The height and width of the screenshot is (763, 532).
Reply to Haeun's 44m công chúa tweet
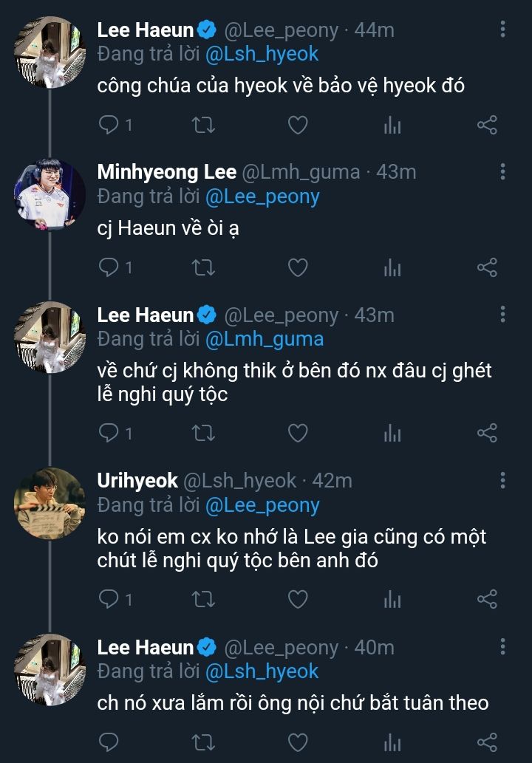pyautogui.click(x=109, y=126)
